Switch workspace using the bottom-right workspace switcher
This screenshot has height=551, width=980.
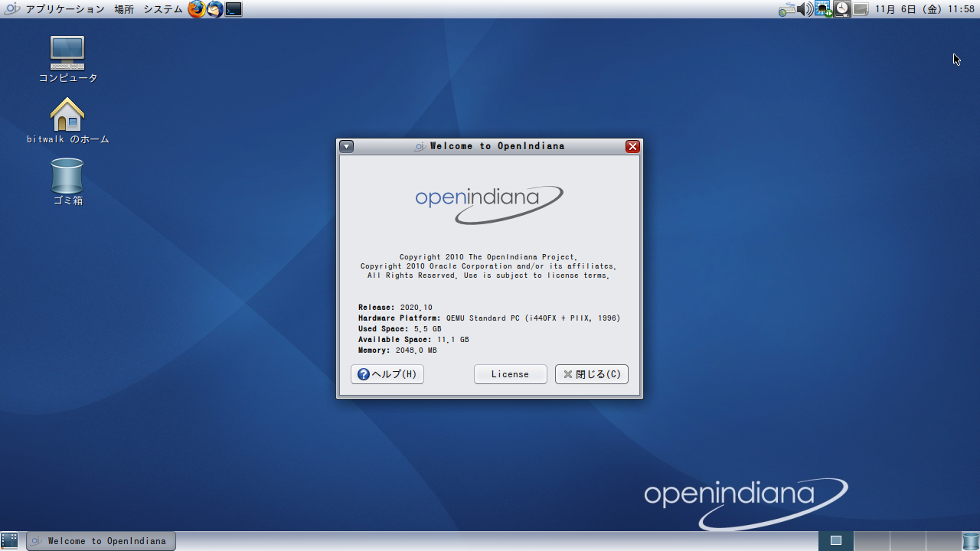871,540
